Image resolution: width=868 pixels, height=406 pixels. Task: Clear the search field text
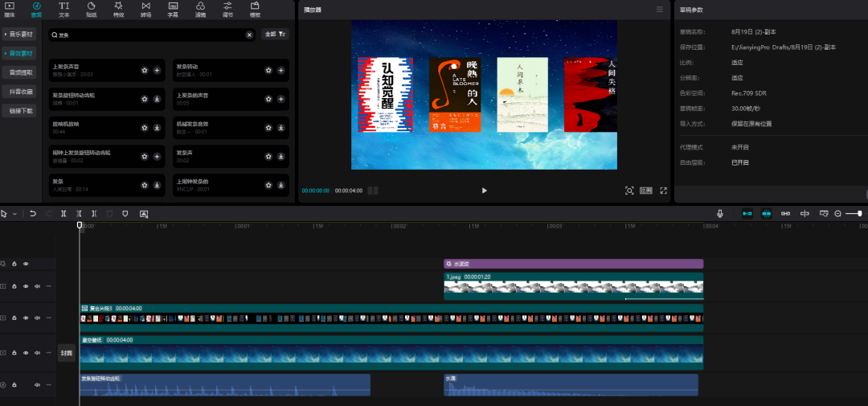pyautogui.click(x=249, y=35)
